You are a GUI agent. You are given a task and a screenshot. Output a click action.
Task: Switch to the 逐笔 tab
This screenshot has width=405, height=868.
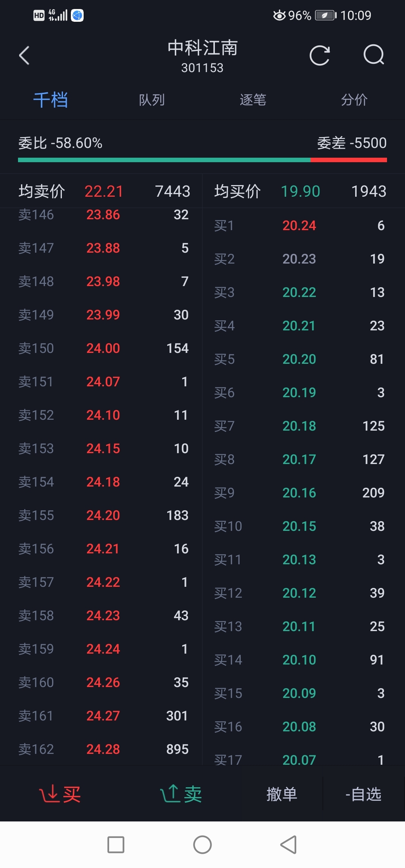point(253,100)
